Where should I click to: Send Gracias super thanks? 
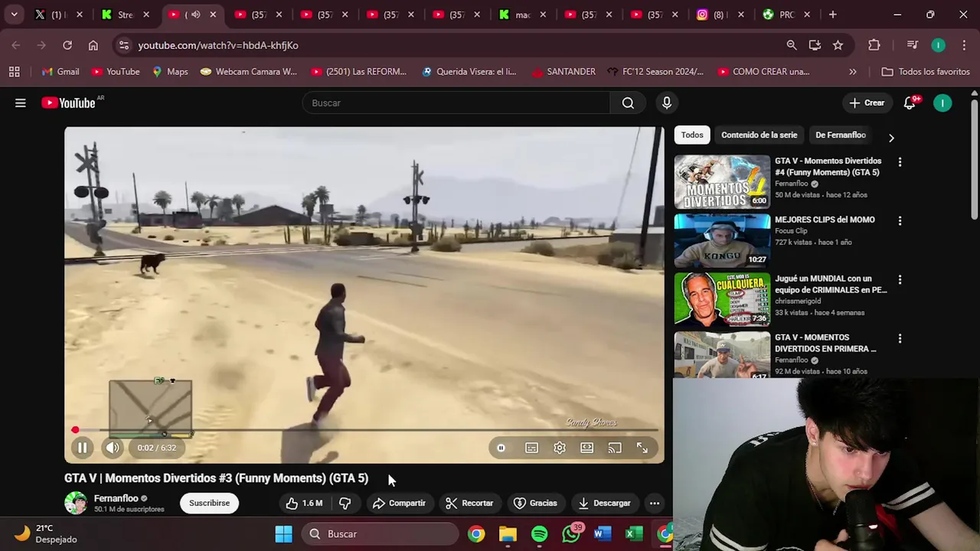point(535,503)
